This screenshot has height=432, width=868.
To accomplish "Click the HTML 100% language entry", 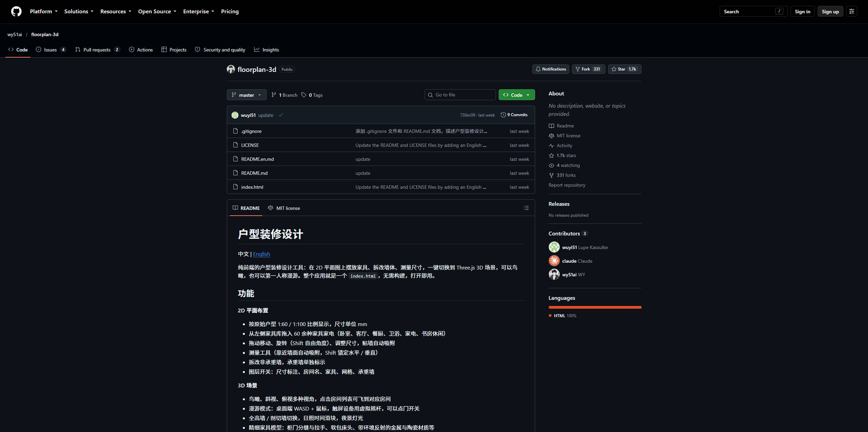I will click(x=562, y=315).
